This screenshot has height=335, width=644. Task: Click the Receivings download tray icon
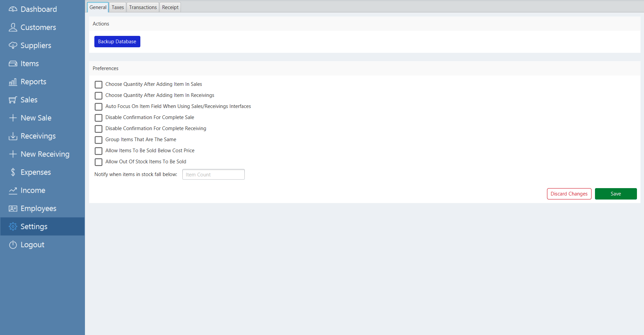click(x=13, y=136)
